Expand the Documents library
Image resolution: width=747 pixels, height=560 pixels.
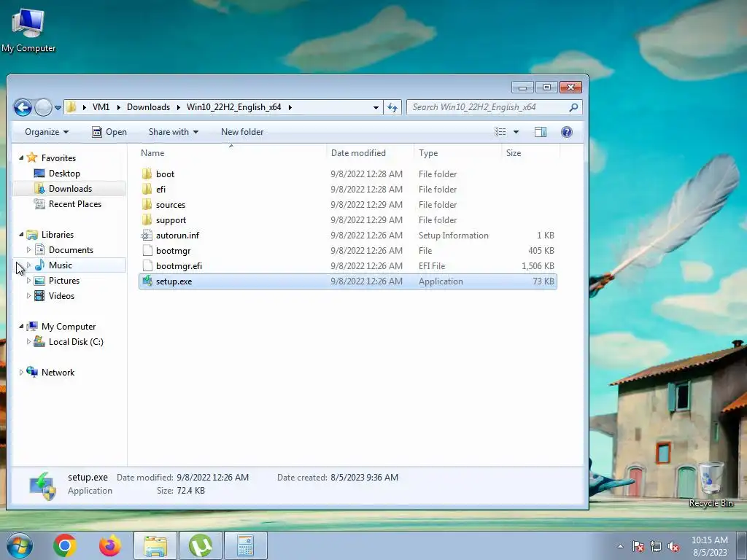pos(28,249)
